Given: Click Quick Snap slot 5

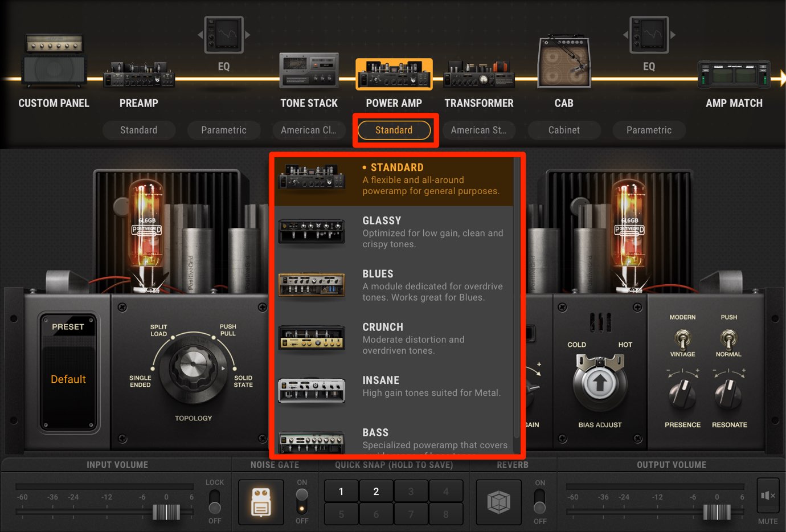Looking at the screenshot, I should (x=341, y=514).
